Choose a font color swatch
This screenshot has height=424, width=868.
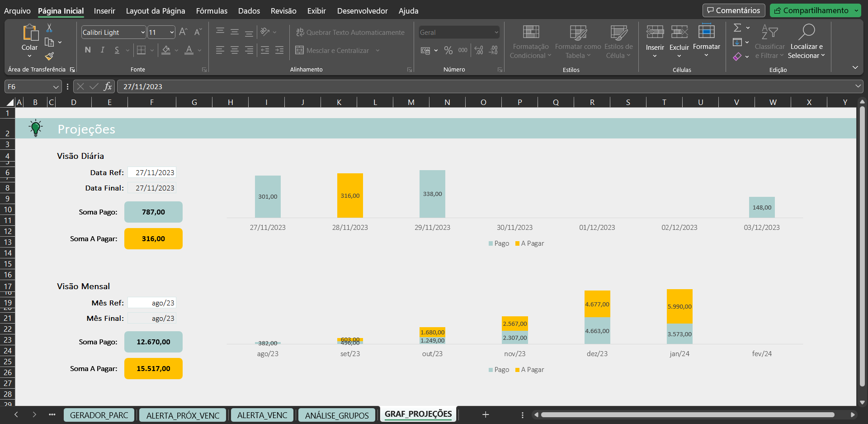[188, 51]
